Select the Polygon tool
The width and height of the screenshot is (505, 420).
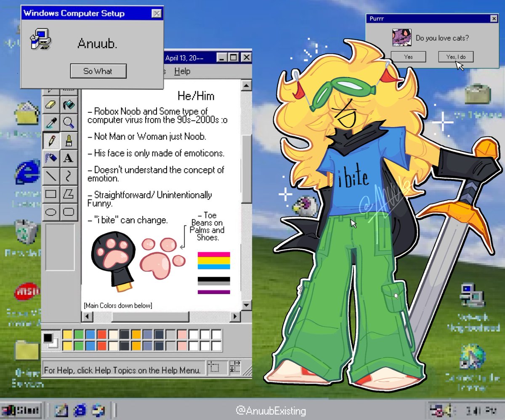[68, 194]
